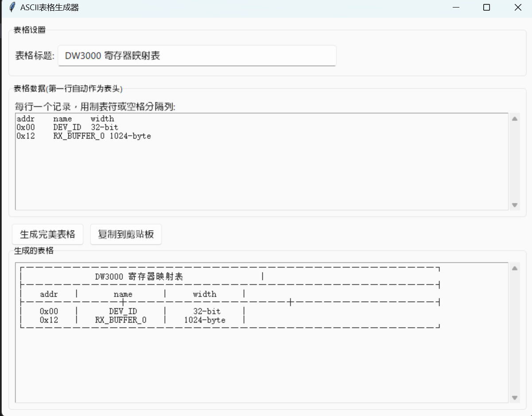Maximize the ASCII表格生成器 window
Image resolution: width=532 pixels, height=416 pixels.
(486, 8)
